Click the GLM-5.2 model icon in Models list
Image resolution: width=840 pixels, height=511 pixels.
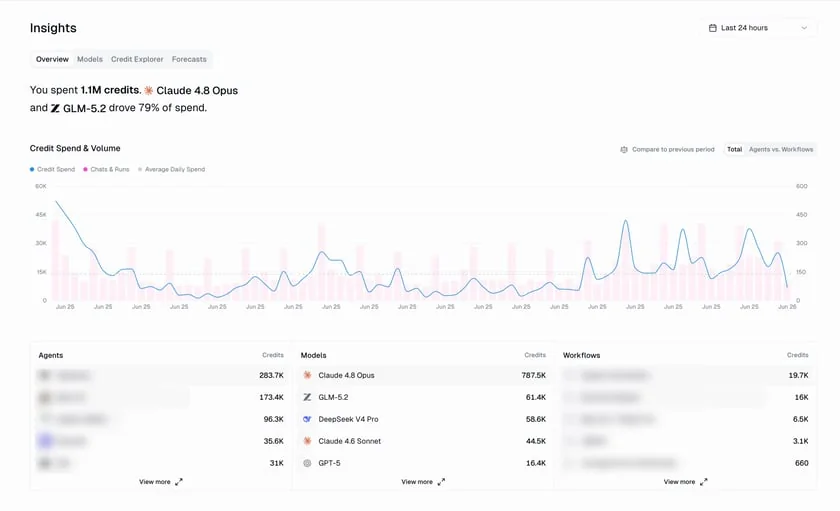[x=307, y=397]
